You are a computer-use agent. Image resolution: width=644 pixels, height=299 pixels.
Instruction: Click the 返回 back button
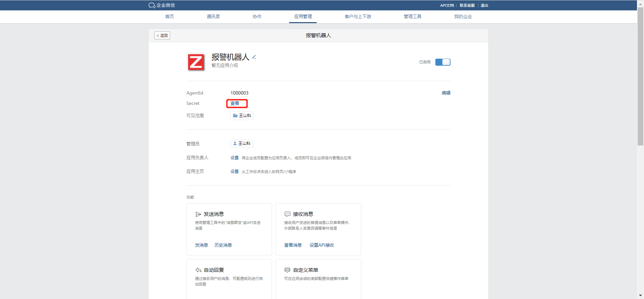162,36
